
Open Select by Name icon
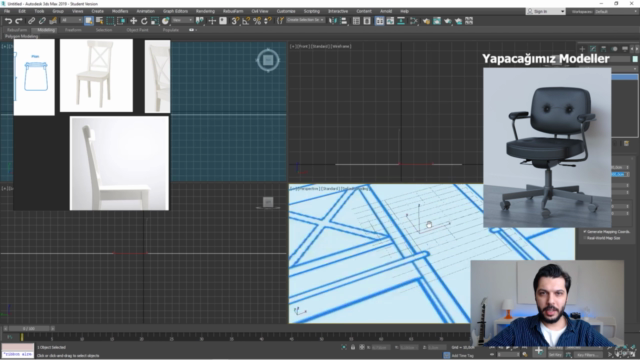pos(99,21)
